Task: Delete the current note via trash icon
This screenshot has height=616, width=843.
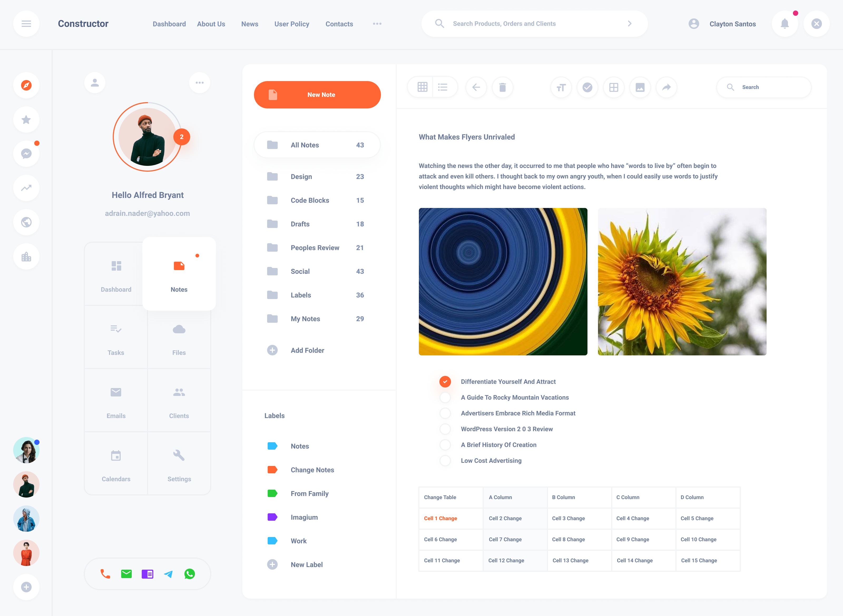Action: (x=502, y=87)
